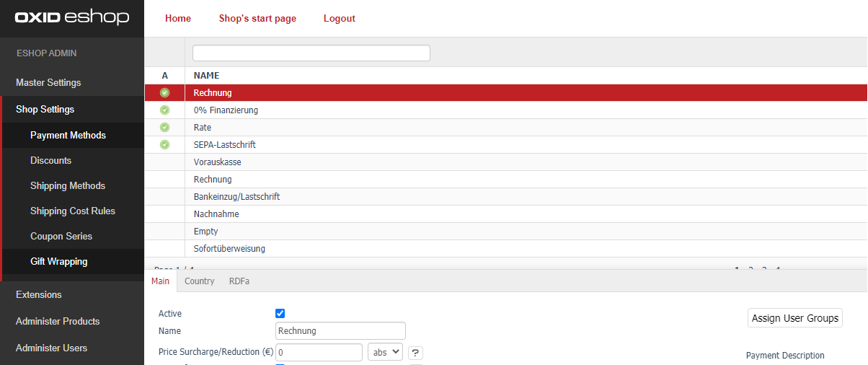Viewport: 868px width, 365px height.
Task: Uncheck the Active checkbox
Action: pos(280,314)
